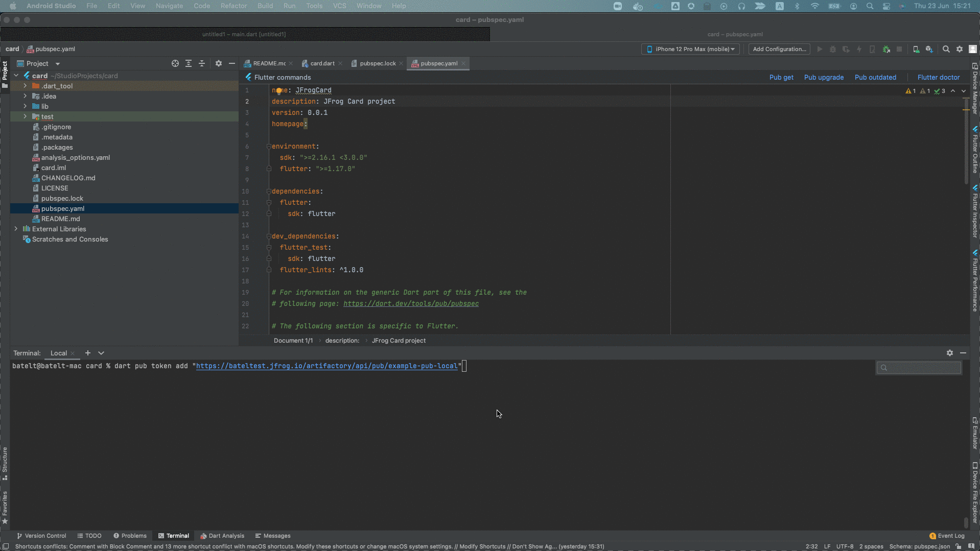Toggle the Structure tool window
The height and width of the screenshot is (551, 980).
coord(5,463)
